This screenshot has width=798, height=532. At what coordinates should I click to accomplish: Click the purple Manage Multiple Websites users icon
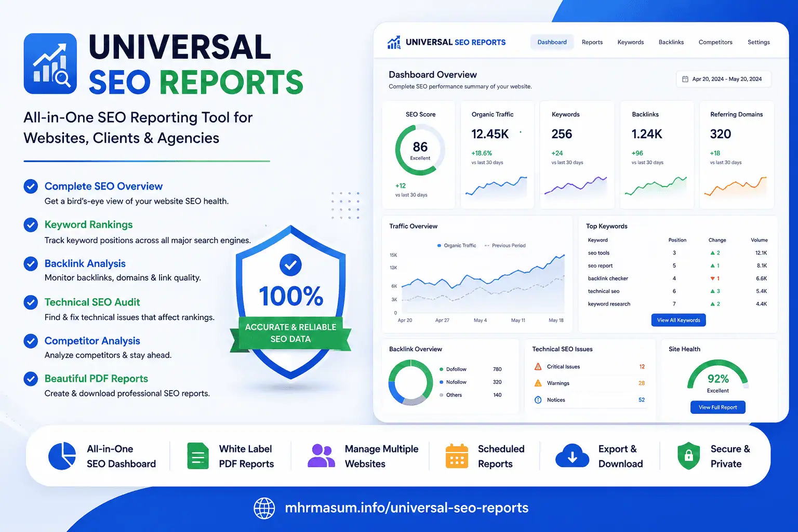click(321, 456)
